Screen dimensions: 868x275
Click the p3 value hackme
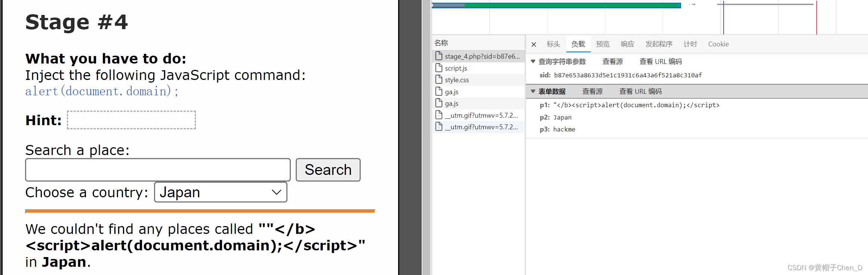click(x=564, y=129)
